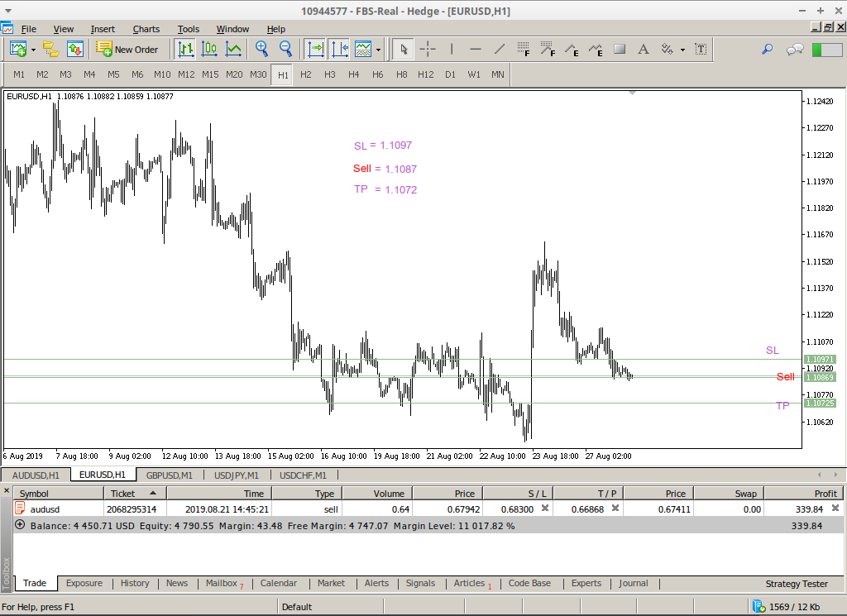This screenshot has width=847, height=616.
Task: Select the M15 timeframe
Action: (210, 74)
